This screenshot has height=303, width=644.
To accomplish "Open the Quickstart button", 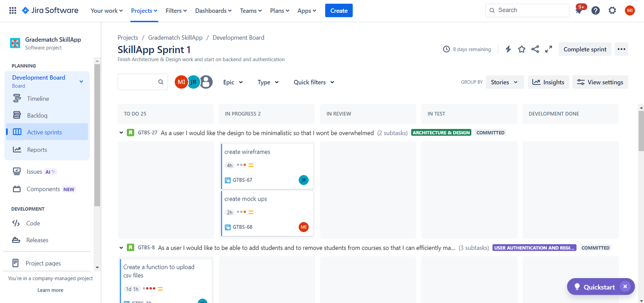I will click(x=595, y=287).
